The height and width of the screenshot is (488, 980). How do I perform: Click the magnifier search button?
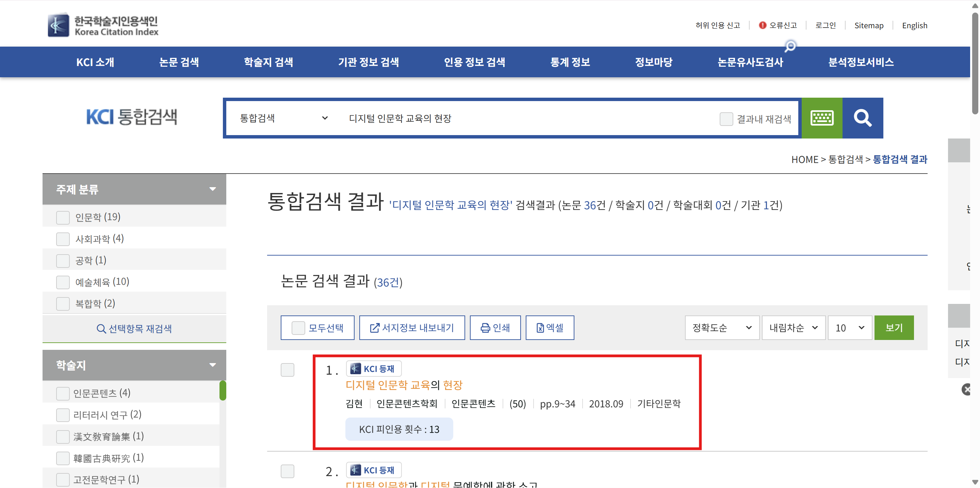tap(862, 118)
